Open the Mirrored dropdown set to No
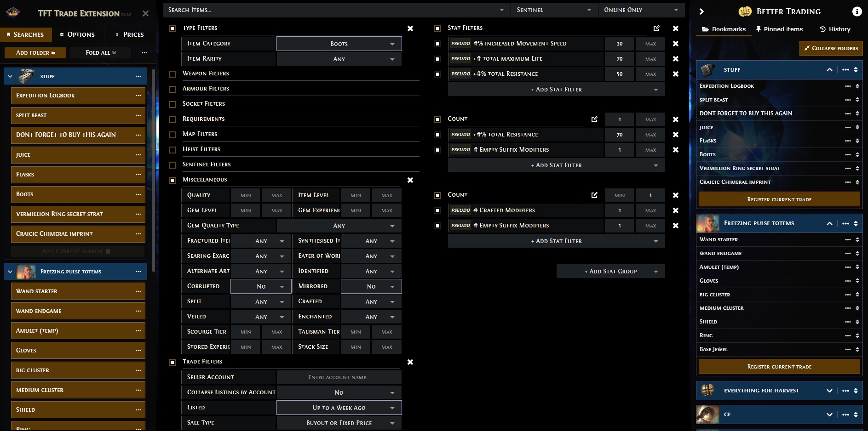The image size is (868, 431). click(x=371, y=286)
